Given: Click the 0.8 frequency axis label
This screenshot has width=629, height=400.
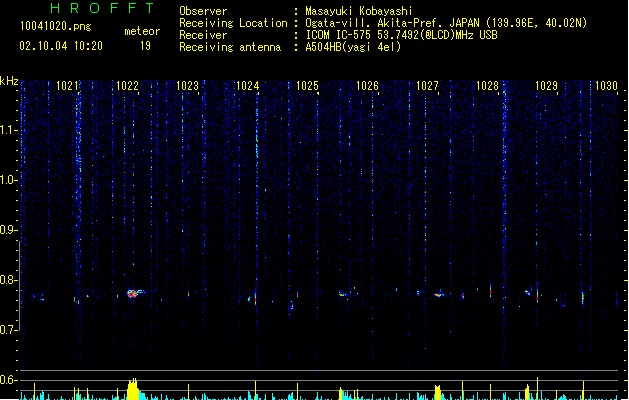Looking at the screenshot, I should [8, 280].
